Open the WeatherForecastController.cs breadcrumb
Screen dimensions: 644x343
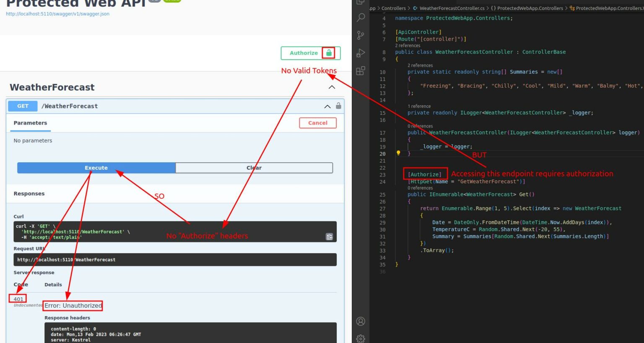click(x=452, y=8)
